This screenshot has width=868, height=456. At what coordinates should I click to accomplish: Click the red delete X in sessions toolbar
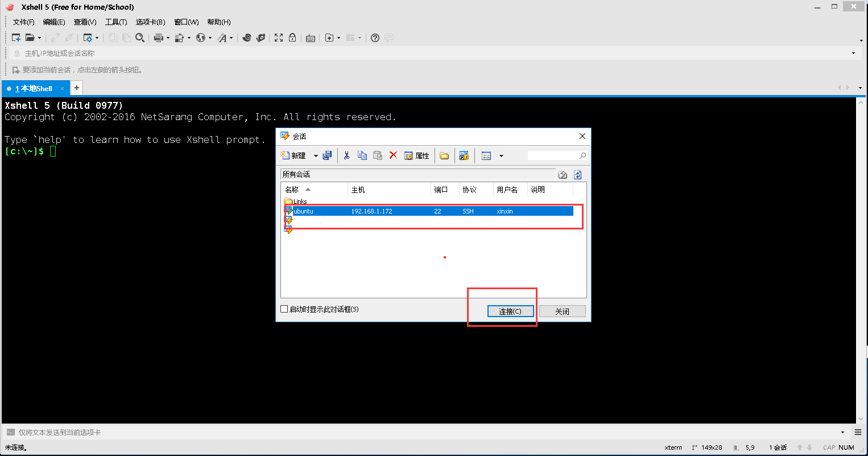point(393,155)
